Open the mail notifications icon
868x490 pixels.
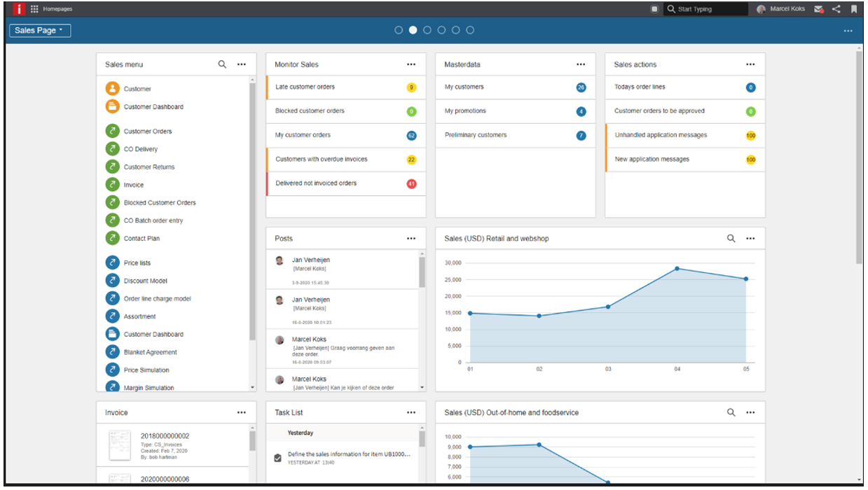tap(819, 9)
